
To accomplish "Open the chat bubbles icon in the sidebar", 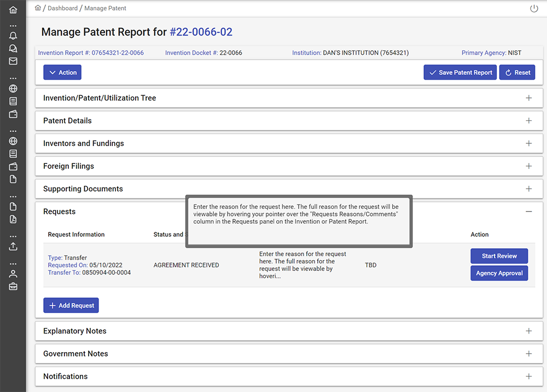I will coord(13,49).
